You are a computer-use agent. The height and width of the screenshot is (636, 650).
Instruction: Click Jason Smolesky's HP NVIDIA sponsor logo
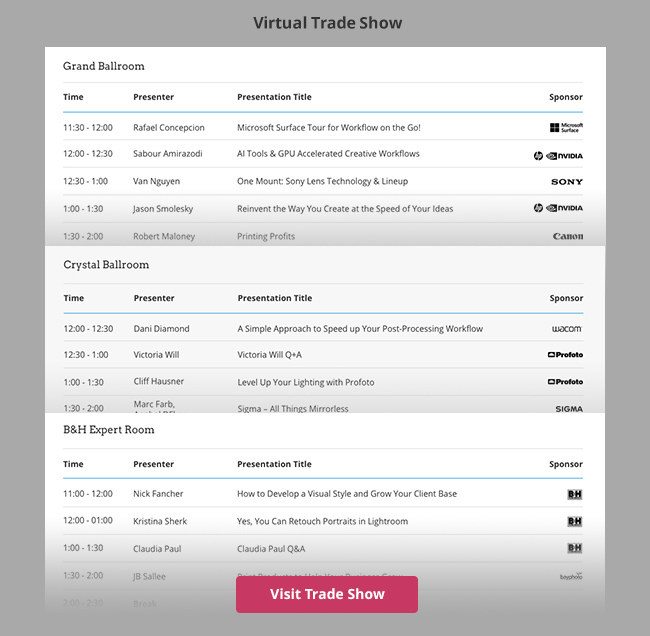pos(558,208)
